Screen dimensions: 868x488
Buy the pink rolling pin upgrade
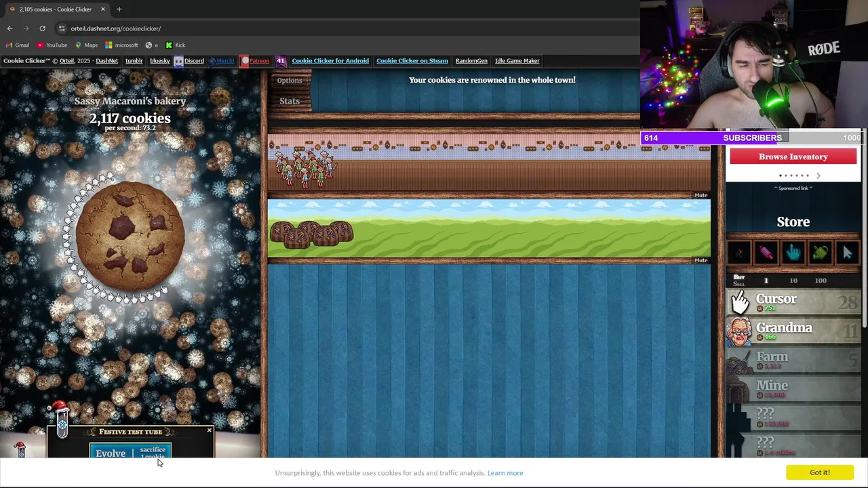[x=766, y=253]
